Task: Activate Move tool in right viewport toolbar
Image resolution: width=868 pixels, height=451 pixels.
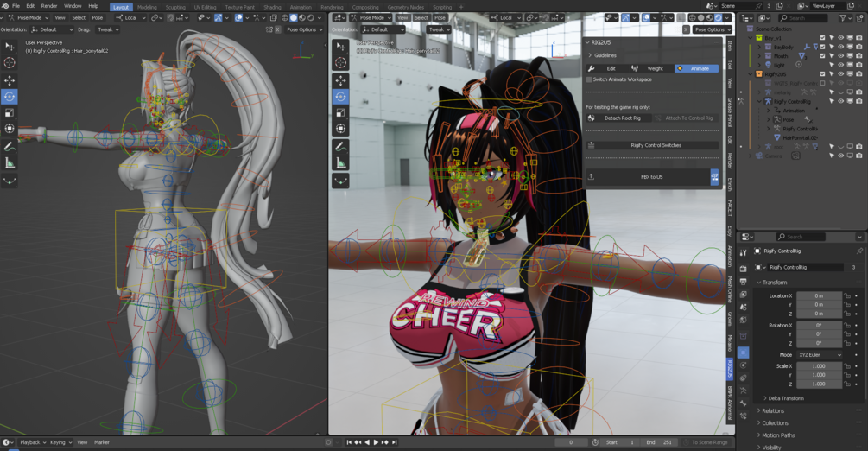Action: click(340, 80)
